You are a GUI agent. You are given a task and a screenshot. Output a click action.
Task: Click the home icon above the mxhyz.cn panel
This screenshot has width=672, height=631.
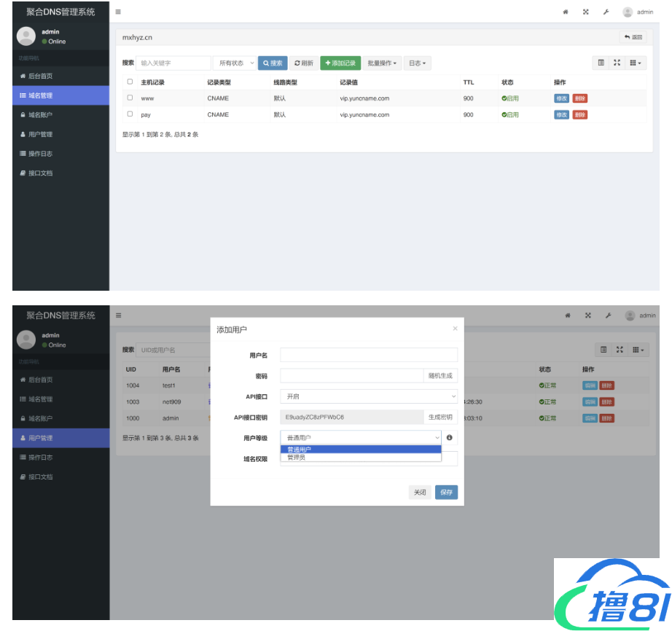(566, 12)
